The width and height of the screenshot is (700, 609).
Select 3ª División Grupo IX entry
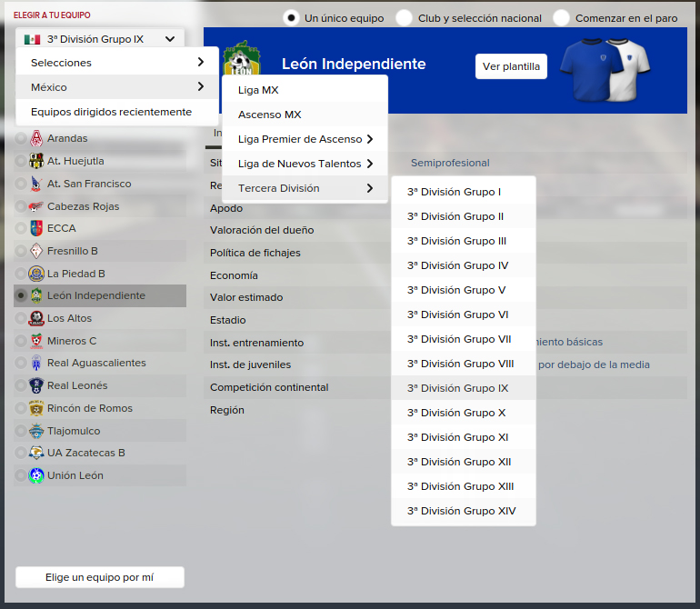coord(464,388)
